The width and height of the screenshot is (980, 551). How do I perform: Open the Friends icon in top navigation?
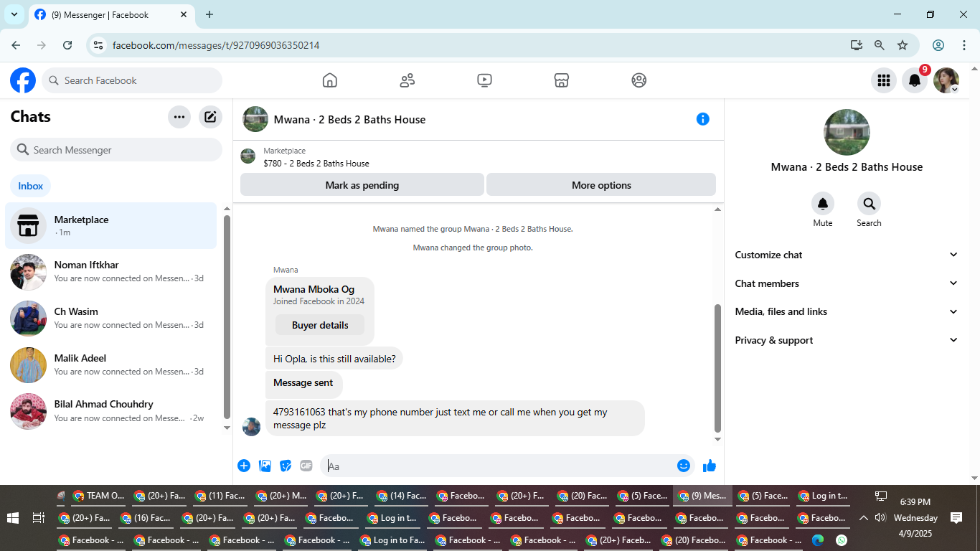point(407,80)
